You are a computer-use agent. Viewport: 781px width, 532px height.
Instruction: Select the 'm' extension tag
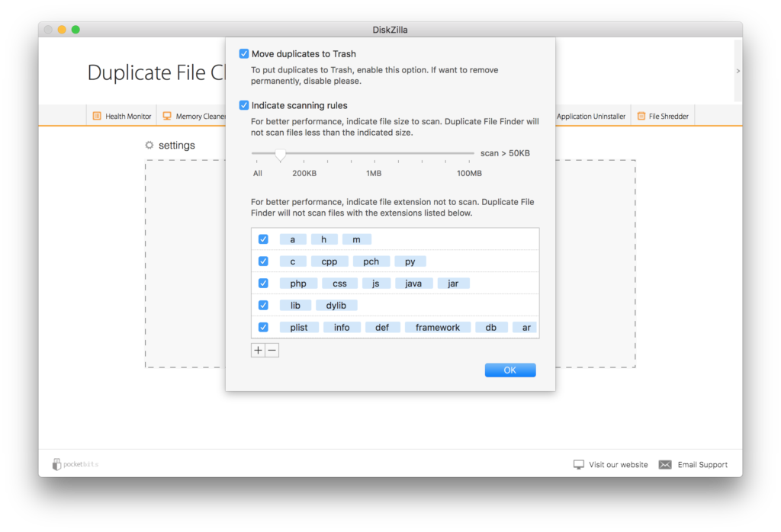click(357, 239)
